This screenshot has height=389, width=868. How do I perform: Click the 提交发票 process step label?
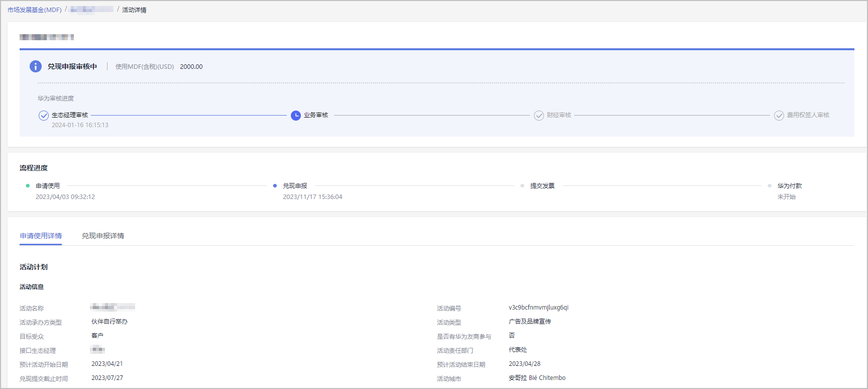(x=542, y=186)
